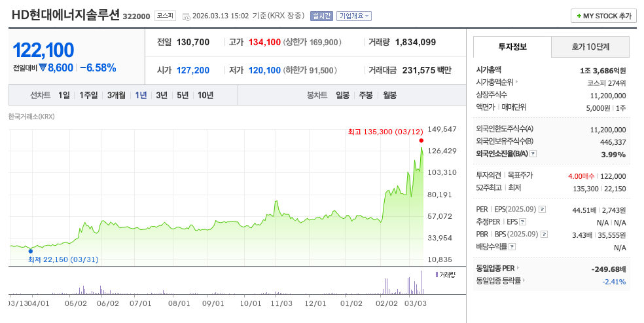Click the down-triangle icon before 8,600

(43, 67)
